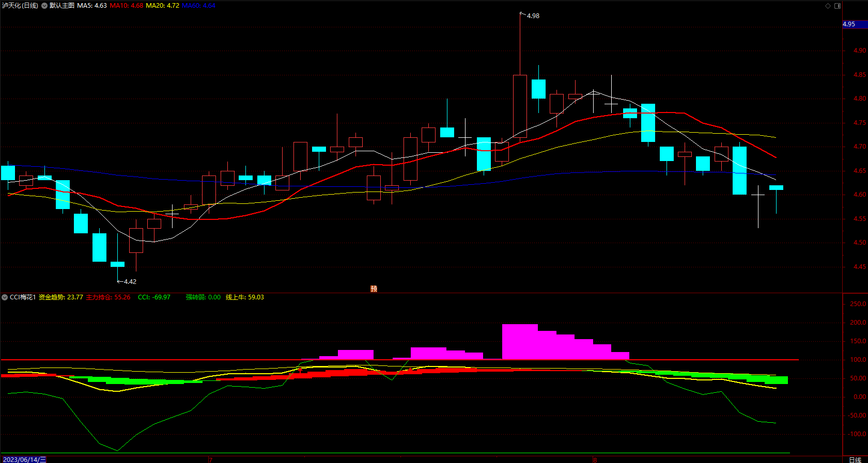868x463 pixels.
Task: Click the 4.98 high price annotation
Action: pos(533,16)
